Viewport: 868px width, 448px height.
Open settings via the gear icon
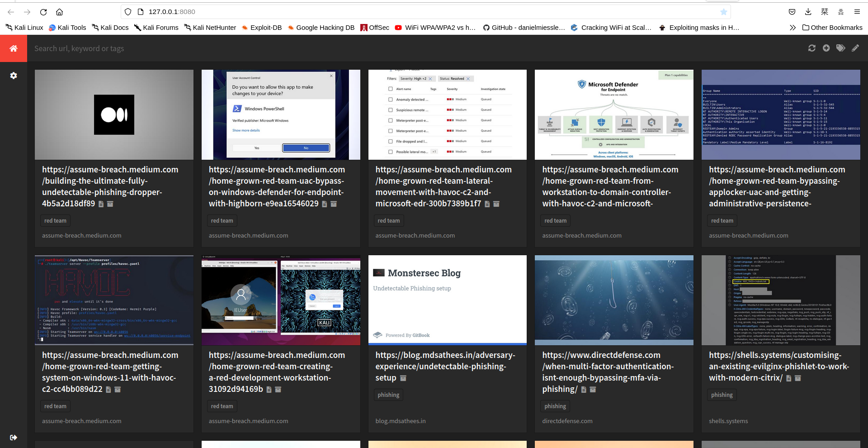click(14, 76)
